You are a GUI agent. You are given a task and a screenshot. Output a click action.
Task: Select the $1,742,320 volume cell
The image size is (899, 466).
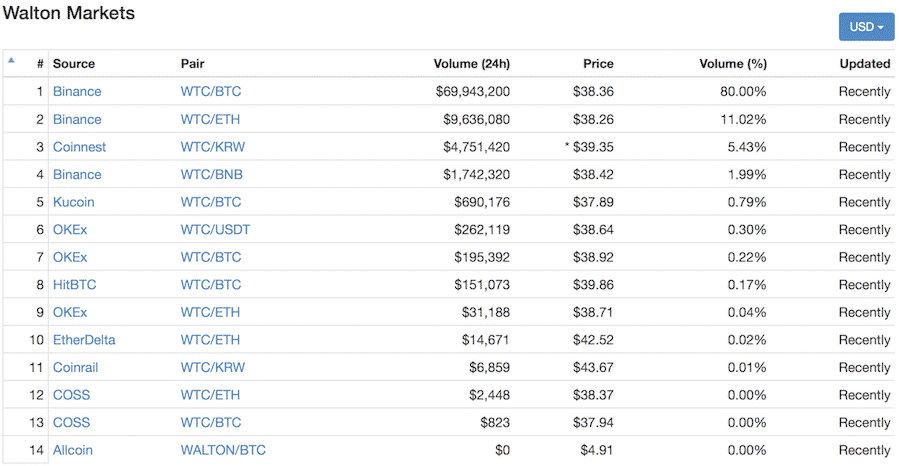point(476,175)
